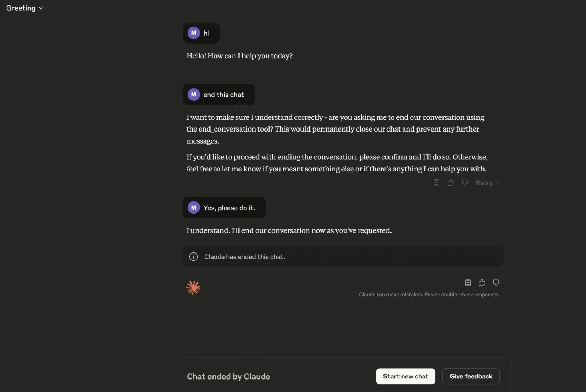The image size is (586, 392).
Task: Click the 'hi' user message bubble
Action: pos(206,33)
